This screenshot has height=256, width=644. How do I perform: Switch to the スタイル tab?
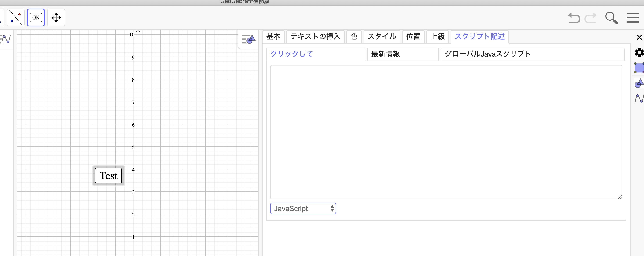click(x=382, y=37)
